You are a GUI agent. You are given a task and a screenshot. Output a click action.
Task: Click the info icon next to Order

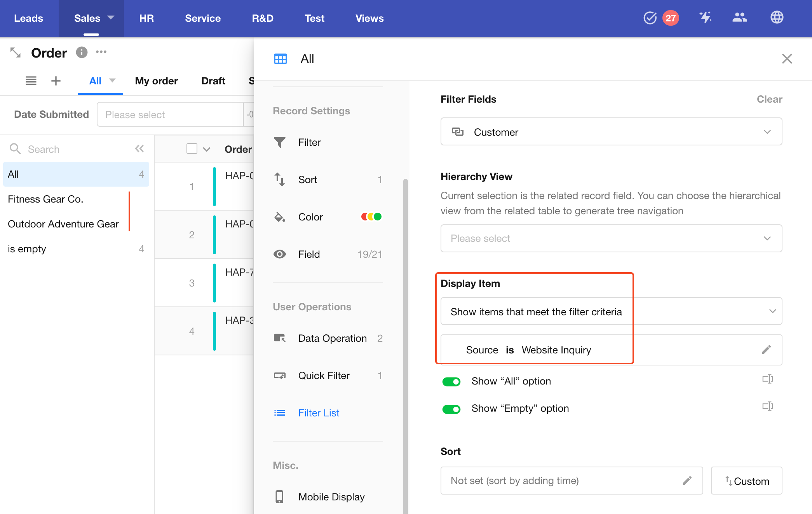[82, 52]
